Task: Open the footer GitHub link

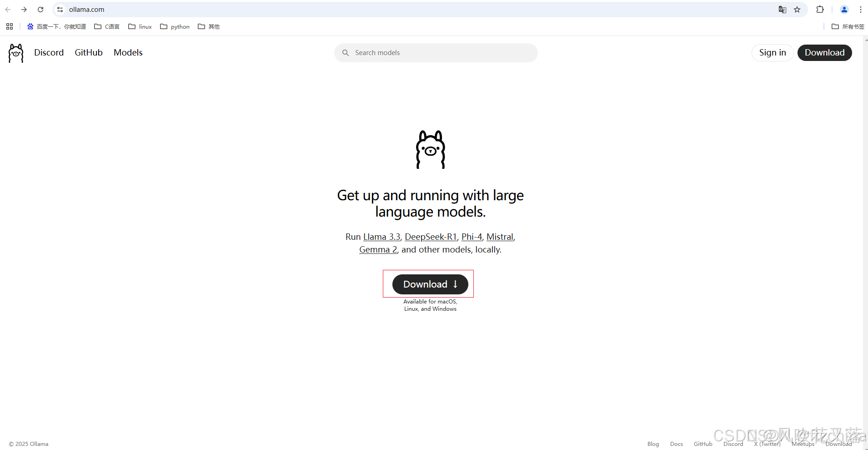Action: click(x=703, y=444)
